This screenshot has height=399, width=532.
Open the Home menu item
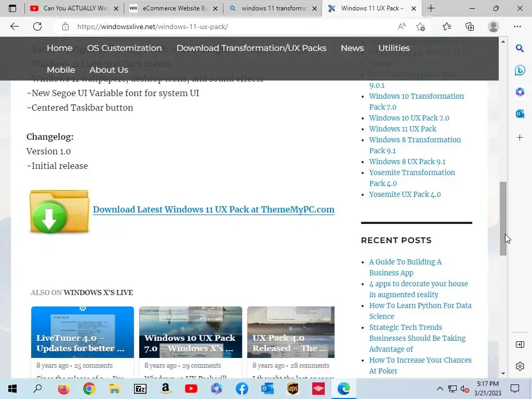(59, 48)
